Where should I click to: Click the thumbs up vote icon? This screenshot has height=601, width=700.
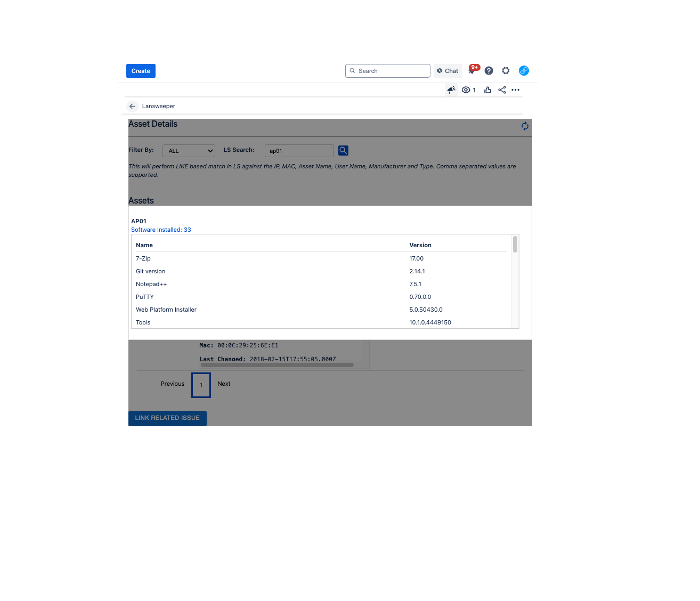(487, 90)
